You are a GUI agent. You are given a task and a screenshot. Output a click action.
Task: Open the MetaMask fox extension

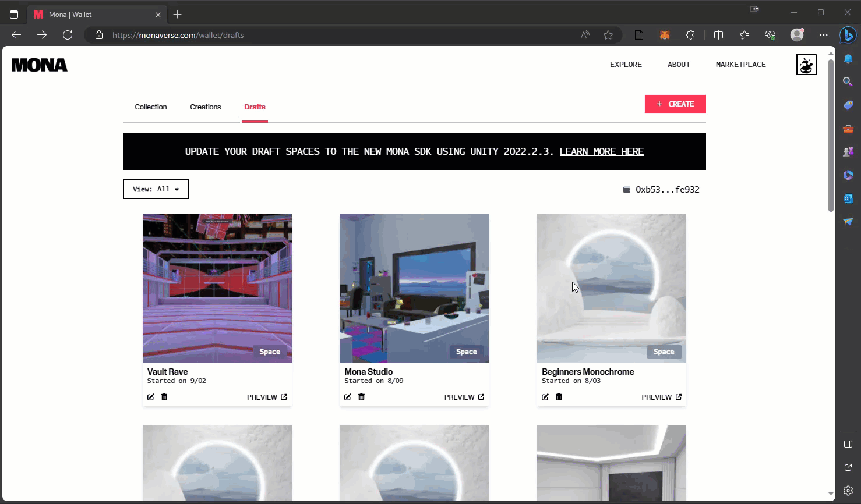click(x=665, y=35)
